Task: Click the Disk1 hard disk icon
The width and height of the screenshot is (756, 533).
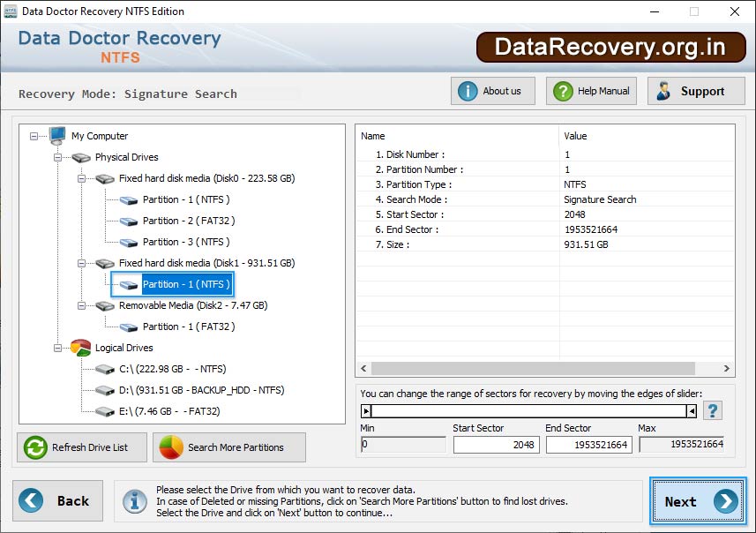Action: click(105, 263)
